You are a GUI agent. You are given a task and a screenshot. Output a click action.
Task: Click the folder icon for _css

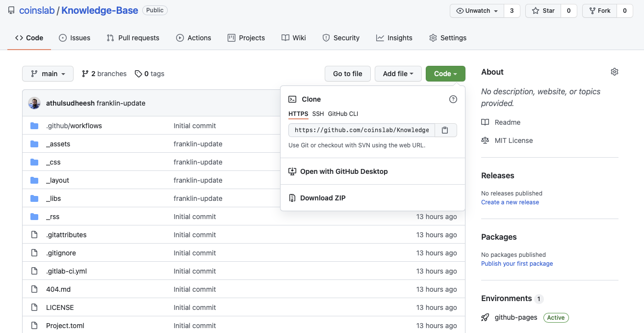(x=34, y=162)
